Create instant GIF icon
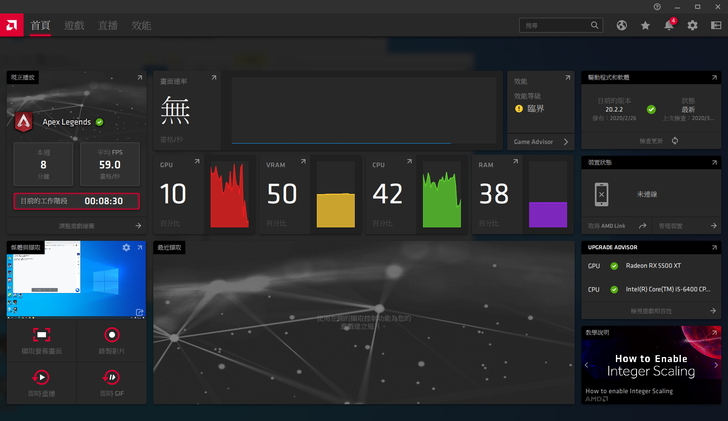 coord(111,377)
